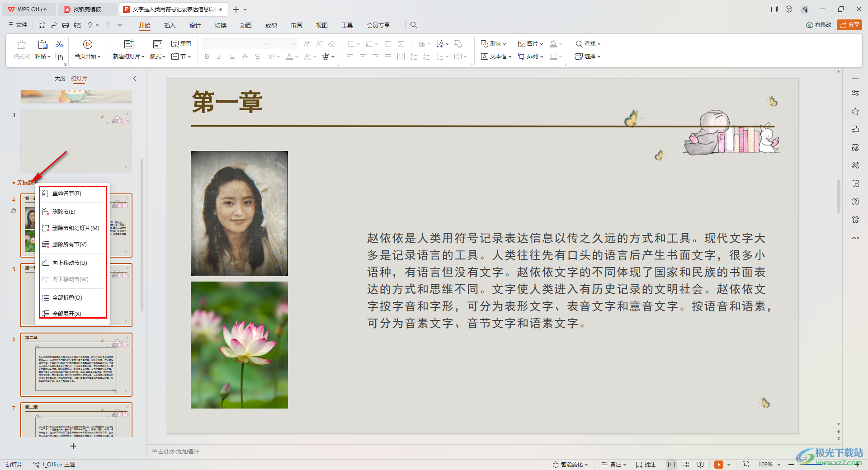The image size is (868, 470).
Task: Toggle normal view button in status bar
Action: tap(671, 465)
